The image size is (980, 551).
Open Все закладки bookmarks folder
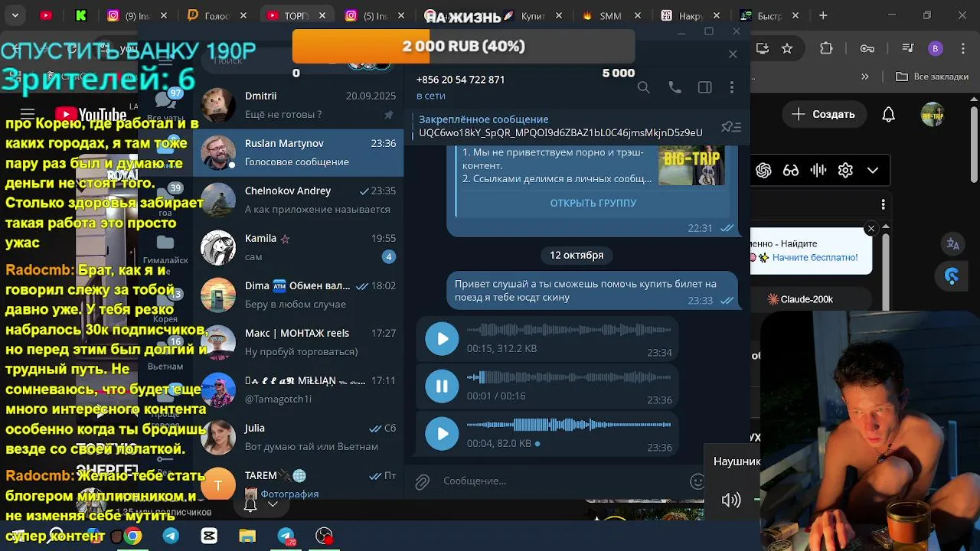point(932,77)
